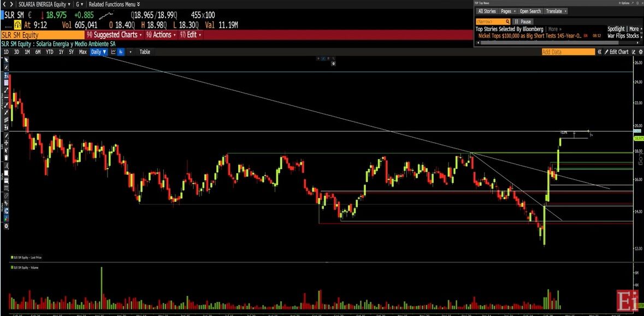Select the 3D range
644x316 pixels.
coord(16,52)
